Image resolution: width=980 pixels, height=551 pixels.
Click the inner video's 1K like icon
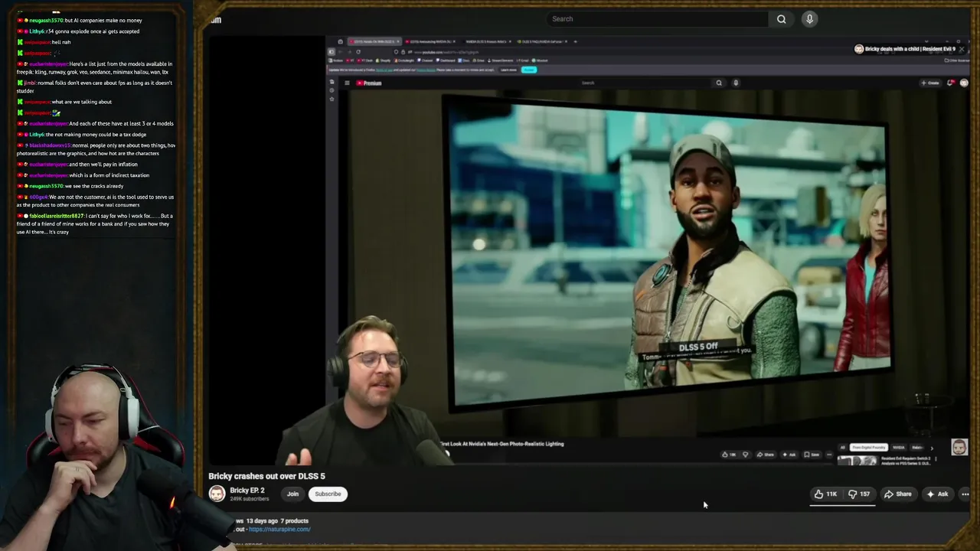coord(729,455)
